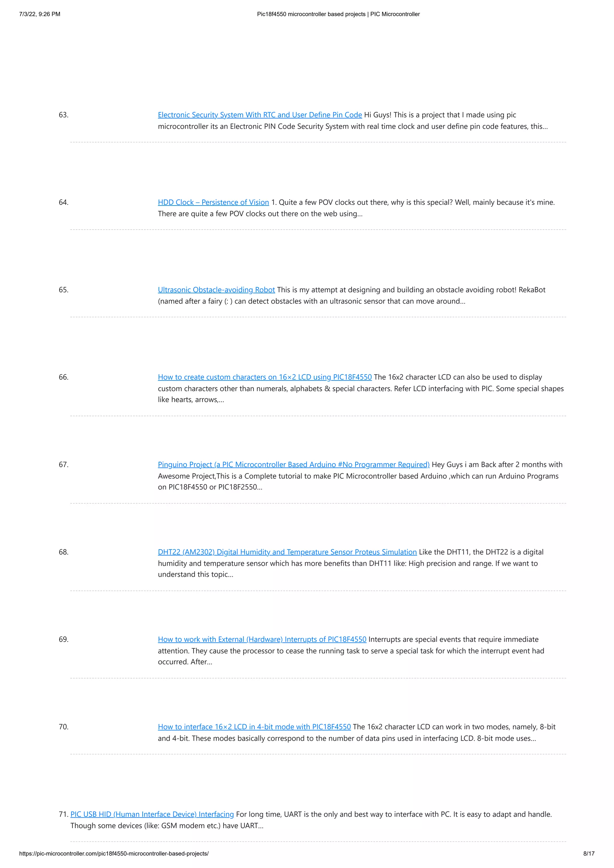This screenshot has width=614, height=868.
Task: Open interface 16×2 LCD in 4-bit mode link
Action: (x=254, y=727)
